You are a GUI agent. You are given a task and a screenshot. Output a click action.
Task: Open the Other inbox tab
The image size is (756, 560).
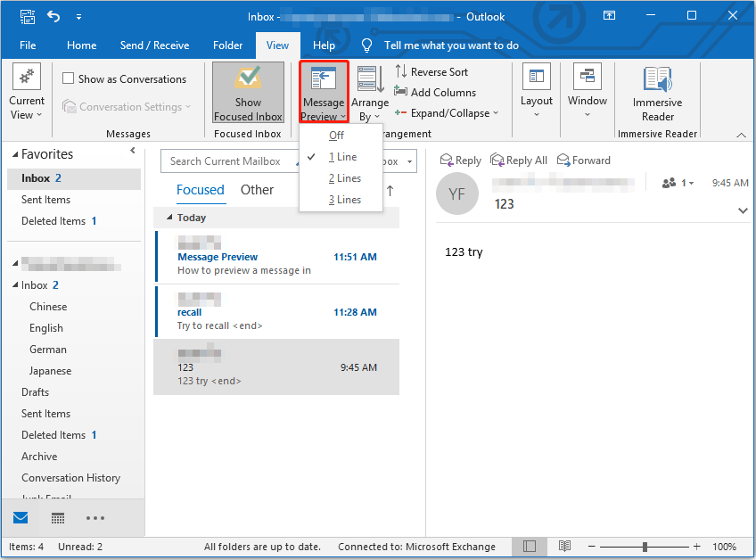[x=257, y=190]
